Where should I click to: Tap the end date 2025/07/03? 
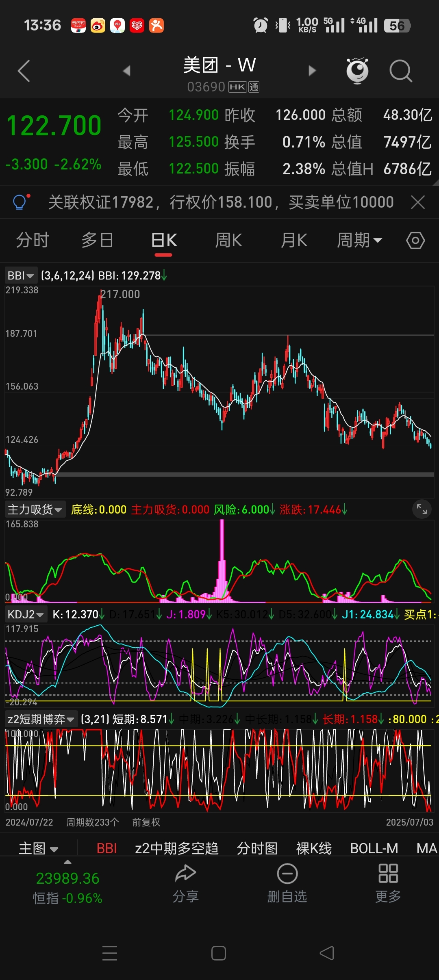[x=410, y=822]
